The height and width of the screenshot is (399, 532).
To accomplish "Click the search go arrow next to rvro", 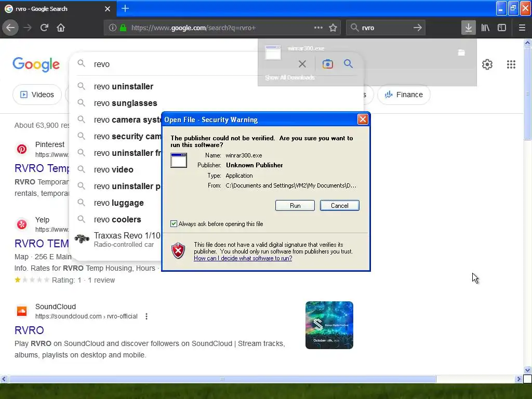I will [x=418, y=28].
